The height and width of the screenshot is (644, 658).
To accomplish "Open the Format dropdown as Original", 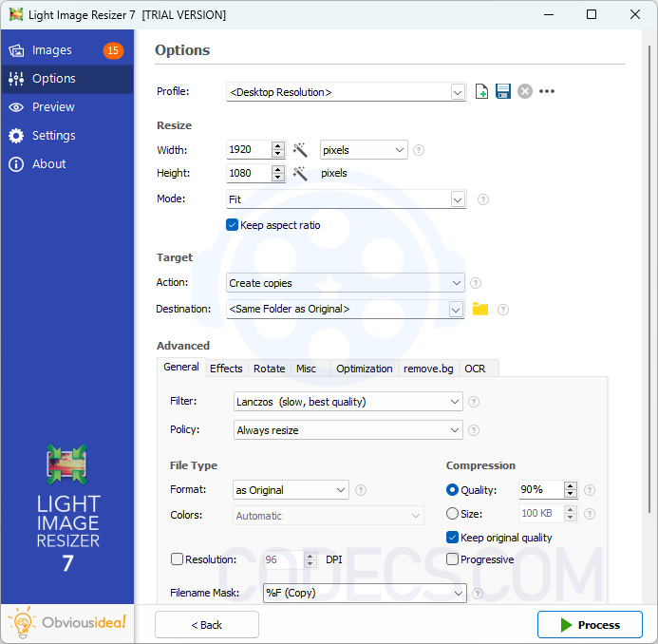I will [291, 490].
